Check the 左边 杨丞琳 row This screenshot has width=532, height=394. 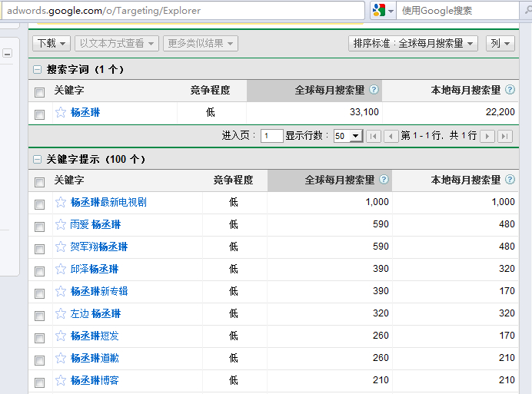tap(40, 316)
